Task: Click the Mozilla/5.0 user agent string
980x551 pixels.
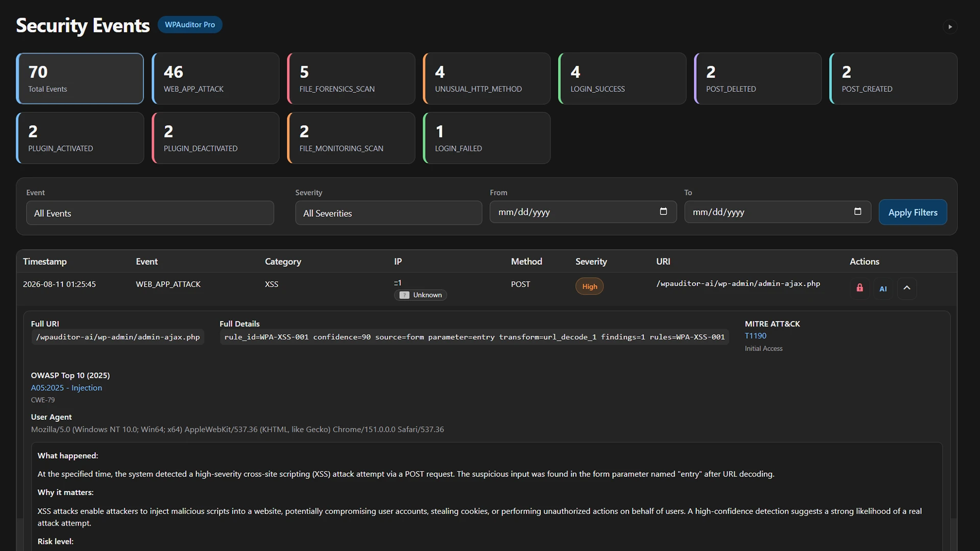Action: click(237, 430)
